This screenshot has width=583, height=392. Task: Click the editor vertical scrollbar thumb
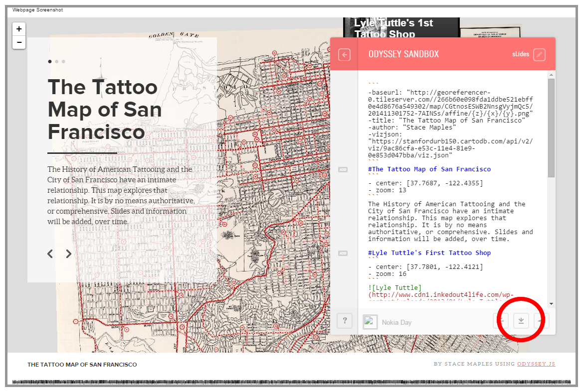(x=551, y=128)
